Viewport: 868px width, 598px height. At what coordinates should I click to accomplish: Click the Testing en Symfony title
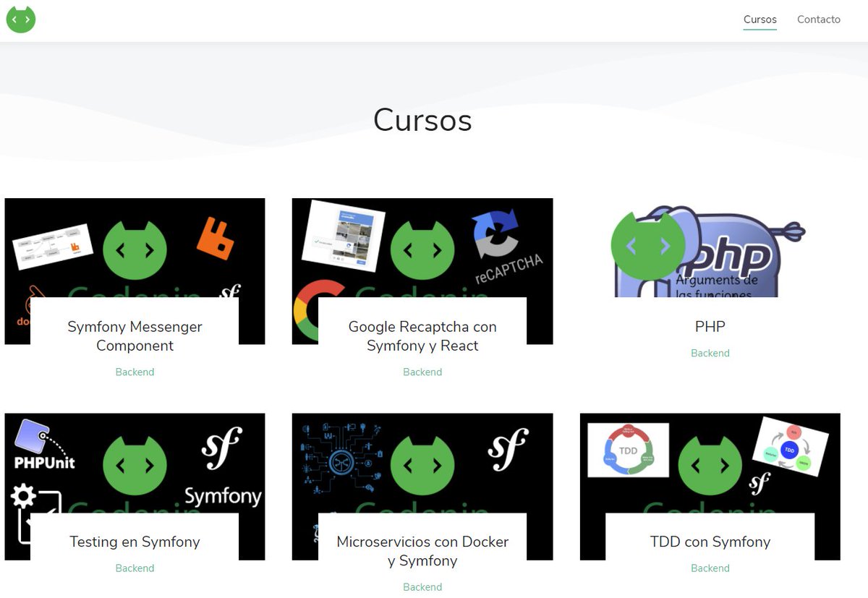[135, 542]
